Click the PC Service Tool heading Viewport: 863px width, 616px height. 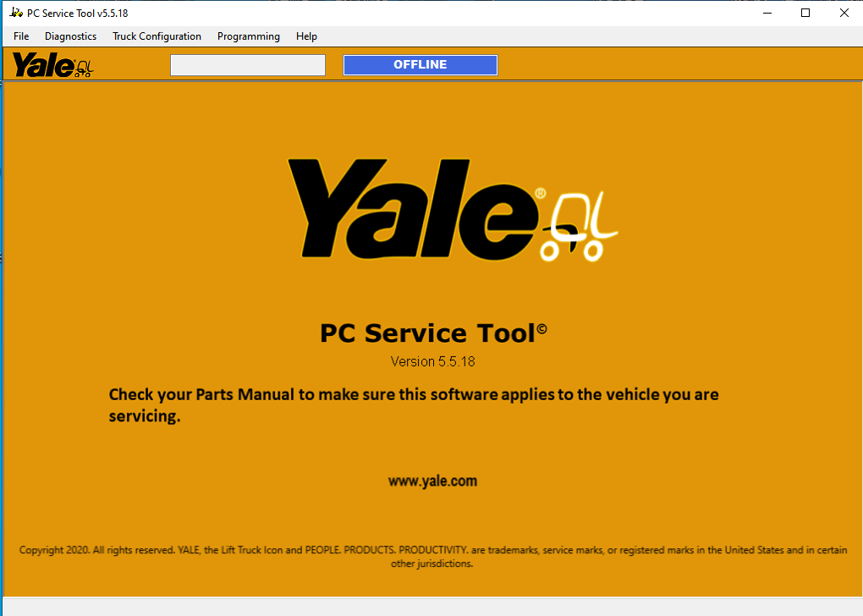[427, 333]
